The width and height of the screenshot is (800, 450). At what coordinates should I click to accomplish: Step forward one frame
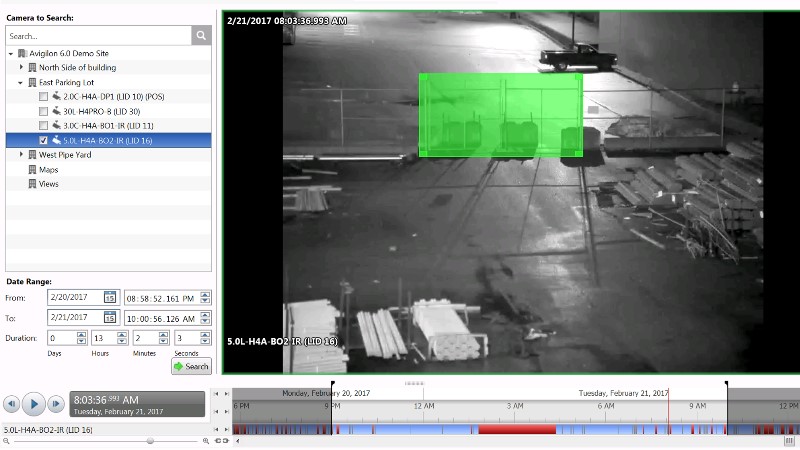tap(56, 404)
